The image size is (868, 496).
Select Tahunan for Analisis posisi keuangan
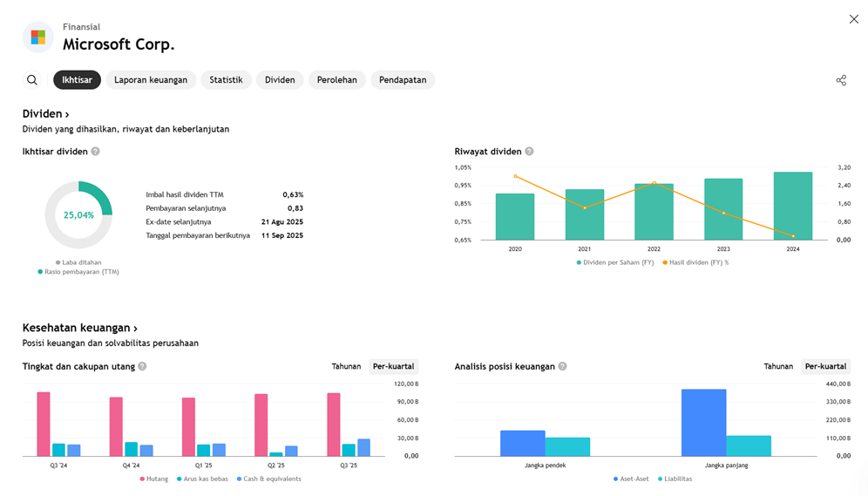(x=778, y=366)
